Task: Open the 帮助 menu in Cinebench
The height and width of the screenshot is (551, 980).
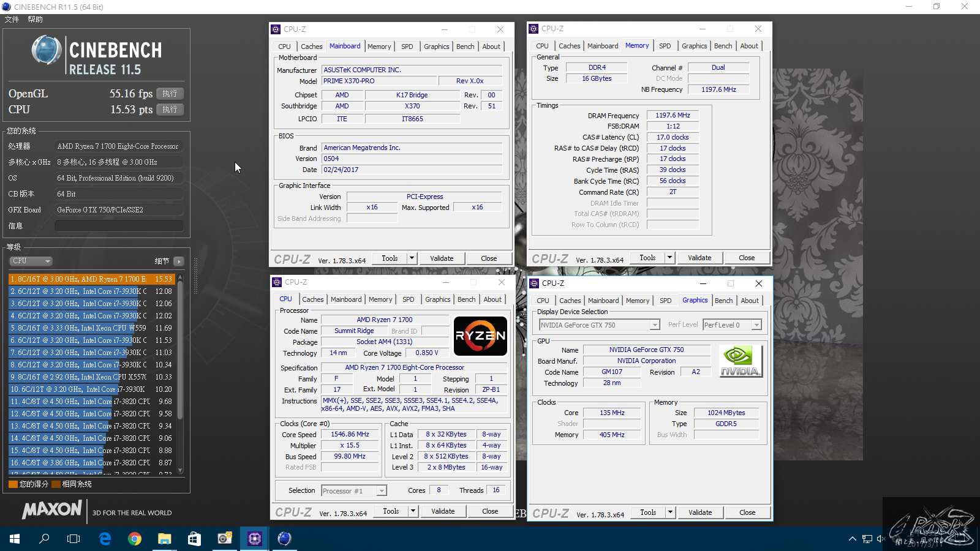Action: pos(35,20)
